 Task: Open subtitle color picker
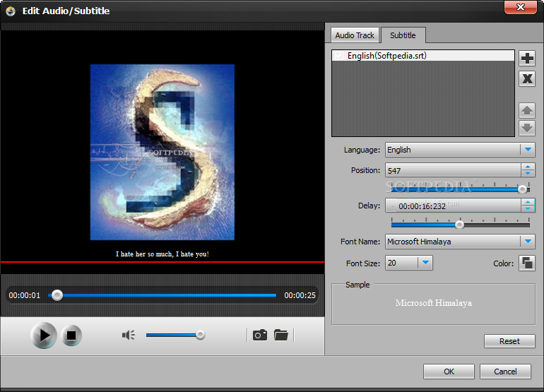click(x=527, y=263)
